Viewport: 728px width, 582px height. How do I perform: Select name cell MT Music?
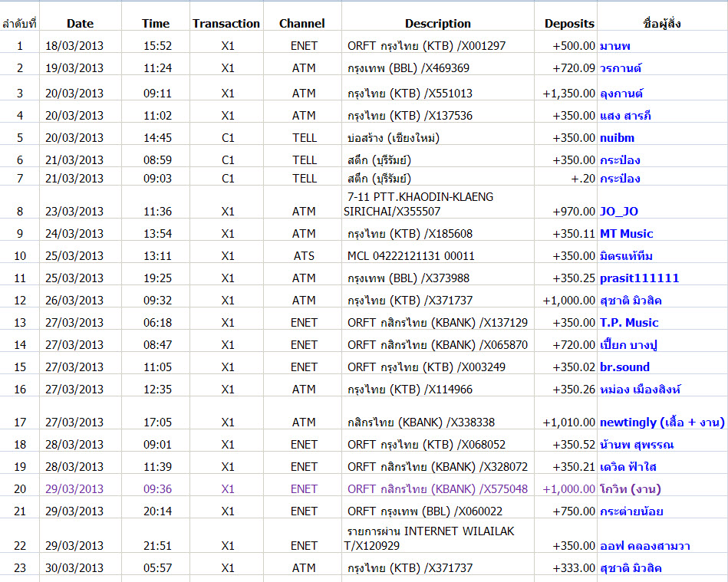[x=626, y=234]
